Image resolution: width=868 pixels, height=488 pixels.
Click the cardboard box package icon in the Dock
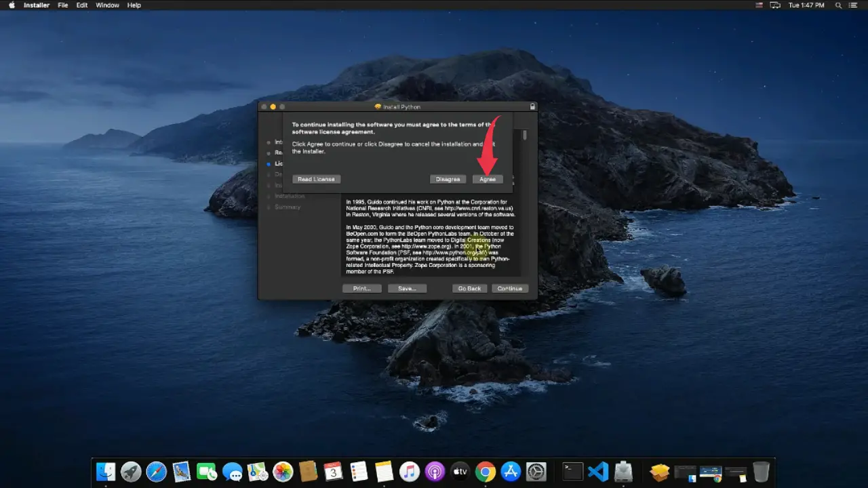pos(660,471)
